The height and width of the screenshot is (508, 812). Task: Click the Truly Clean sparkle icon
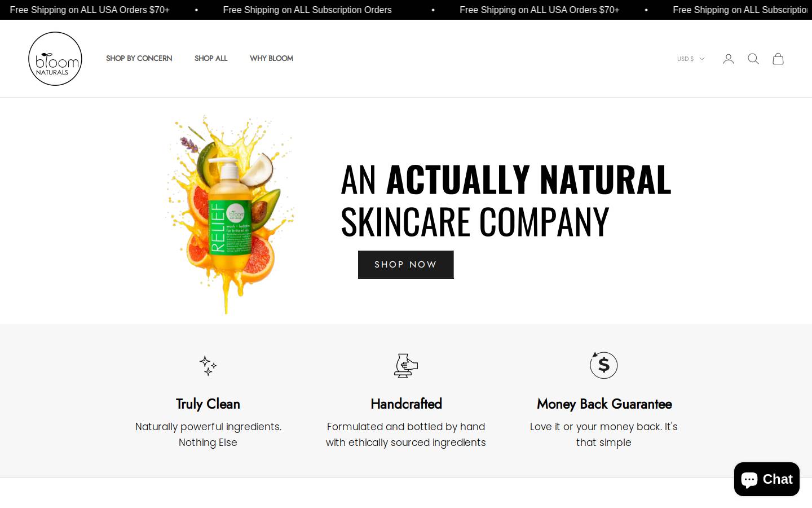(x=208, y=366)
